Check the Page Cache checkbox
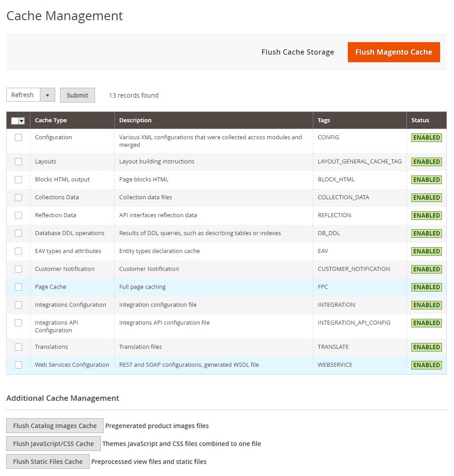This screenshot has height=476, width=454. 18,287
